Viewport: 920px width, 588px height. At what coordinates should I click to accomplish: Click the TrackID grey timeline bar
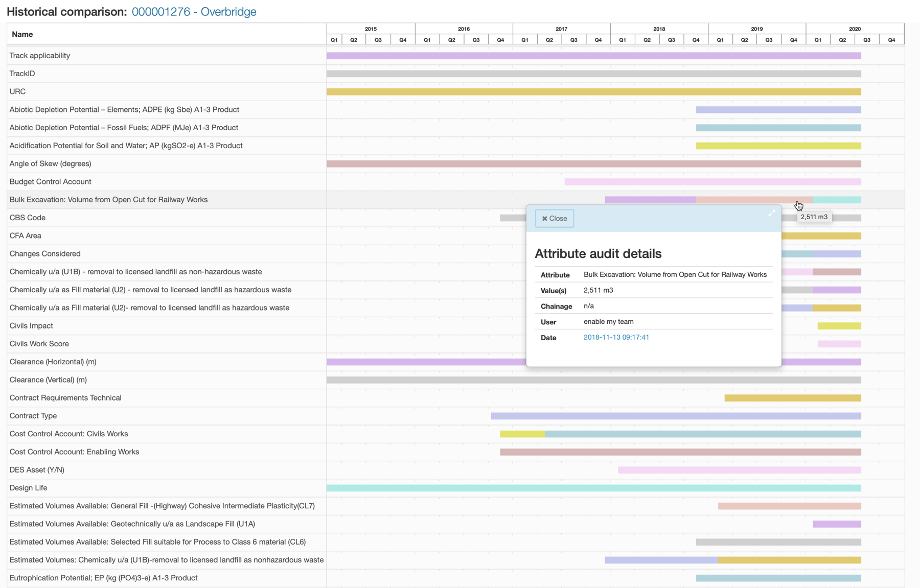(594, 74)
